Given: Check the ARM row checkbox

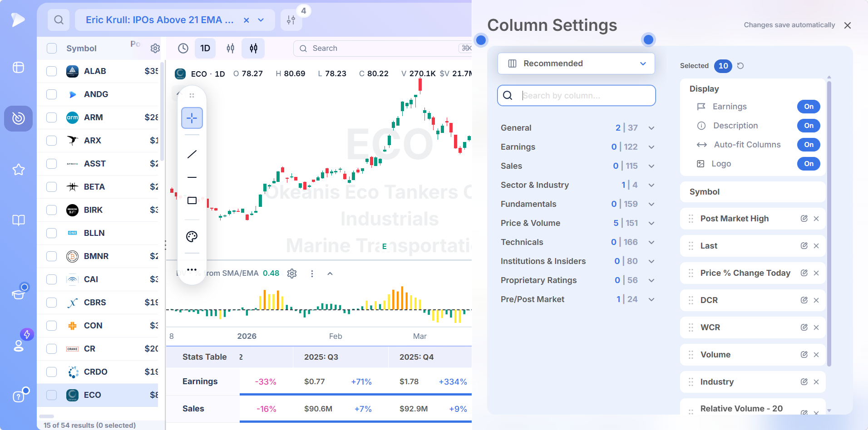Looking at the screenshot, I should (x=52, y=117).
